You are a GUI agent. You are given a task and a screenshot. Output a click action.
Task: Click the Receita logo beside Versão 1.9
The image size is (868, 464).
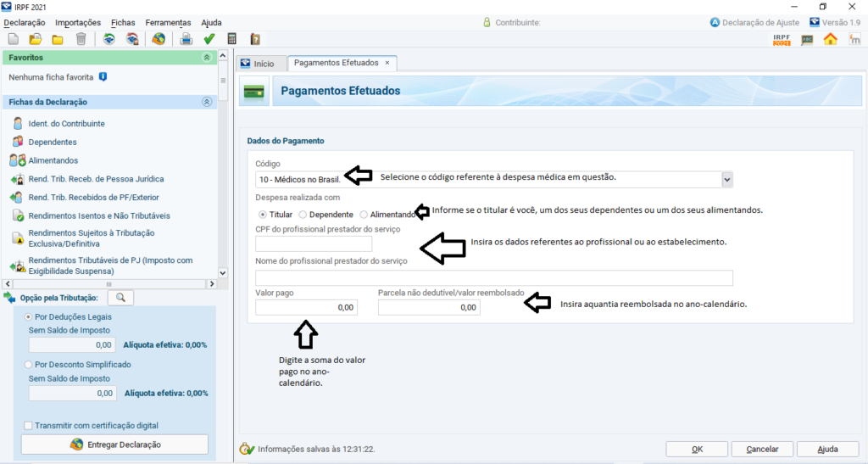pos(815,22)
